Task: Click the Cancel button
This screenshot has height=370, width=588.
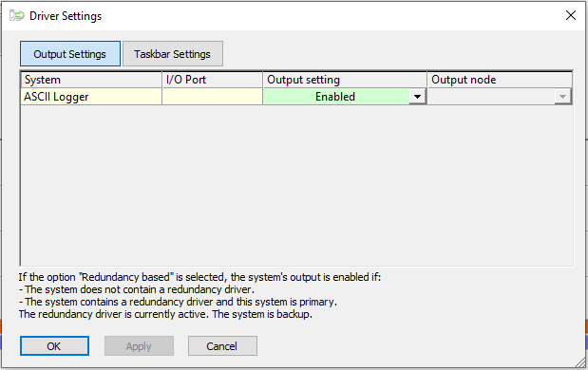Action: tap(222, 345)
